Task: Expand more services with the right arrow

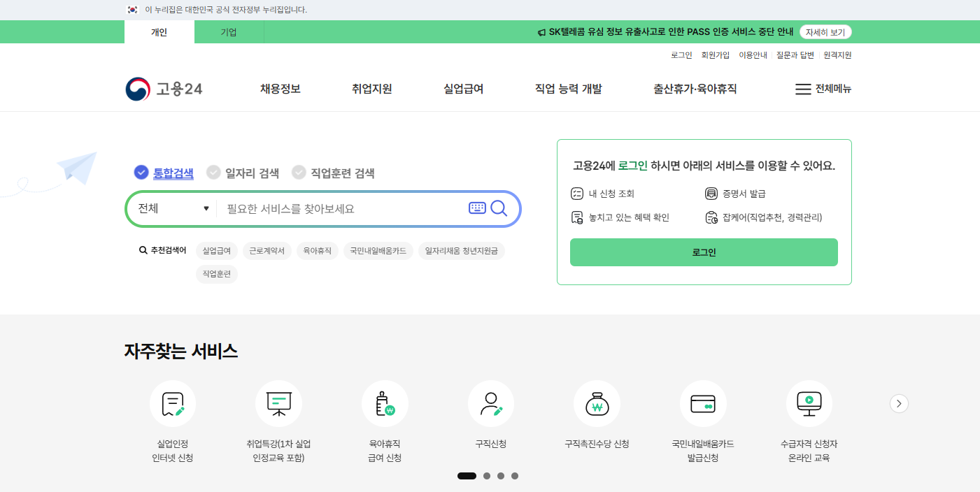Action: (898, 403)
